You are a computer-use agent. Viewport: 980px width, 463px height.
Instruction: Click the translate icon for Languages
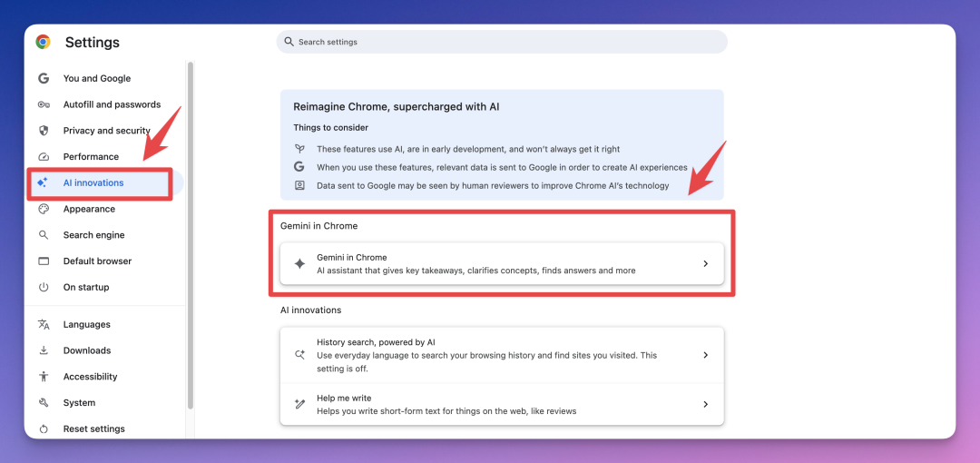tap(44, 324)
